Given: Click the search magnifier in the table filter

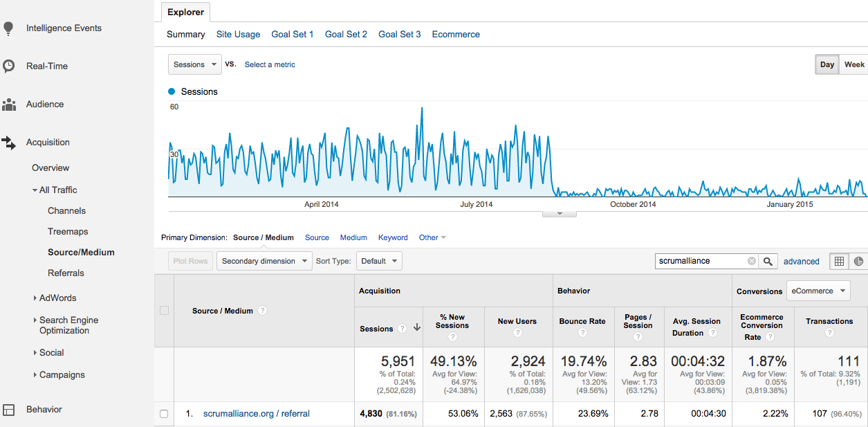Looking at the screenshot, I should click(768, 261).
